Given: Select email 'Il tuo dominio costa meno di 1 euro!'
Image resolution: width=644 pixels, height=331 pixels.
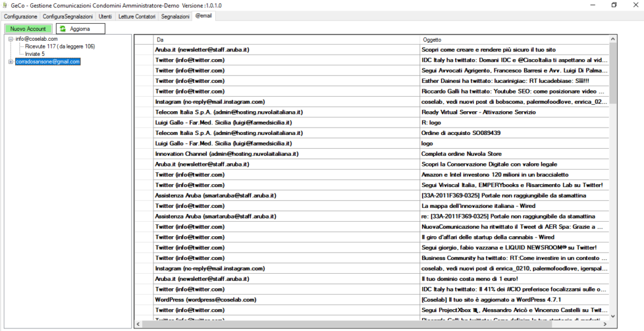Looking at the screenshot, I should click(514, 279).
